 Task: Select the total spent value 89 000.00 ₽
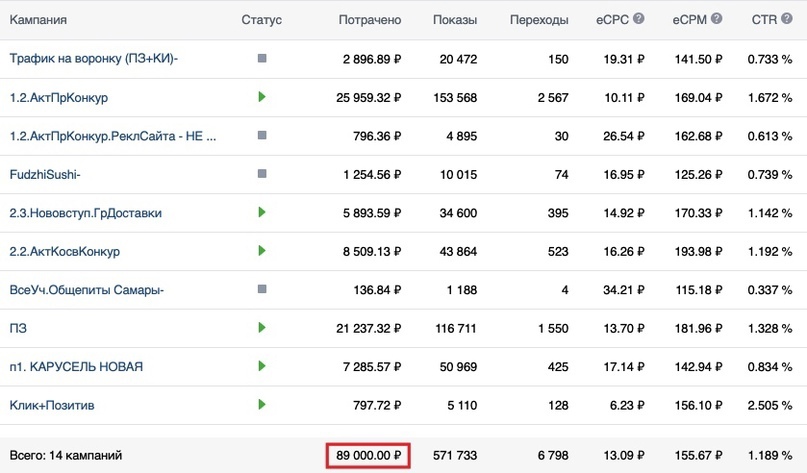(368, 456)
